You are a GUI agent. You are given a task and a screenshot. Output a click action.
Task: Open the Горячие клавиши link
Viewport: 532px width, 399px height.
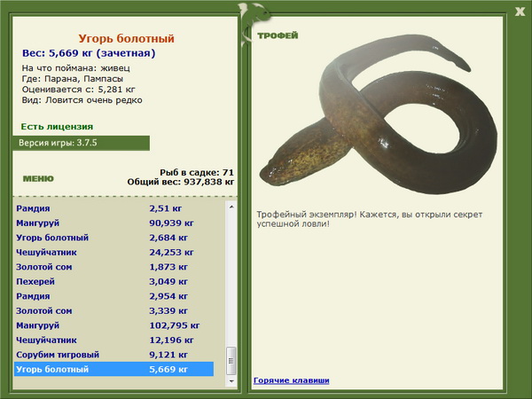point(292,380)
